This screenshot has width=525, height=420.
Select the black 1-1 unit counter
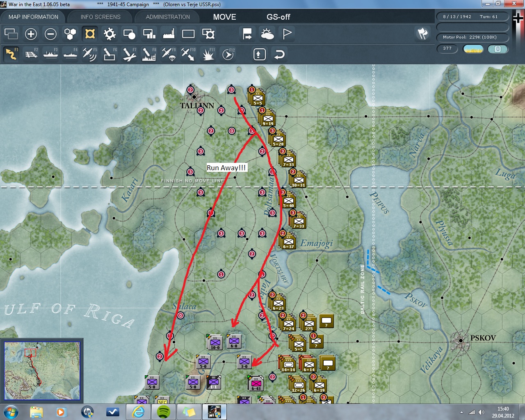[214, 382]
